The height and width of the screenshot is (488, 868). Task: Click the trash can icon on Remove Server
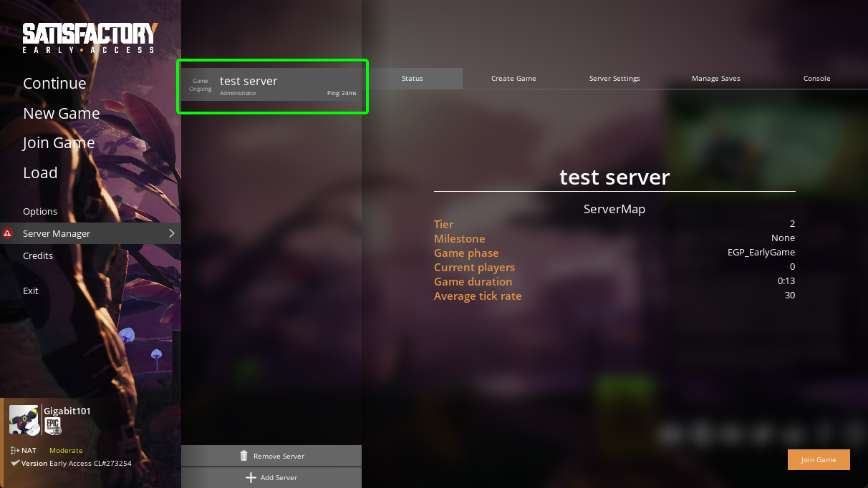pyautogui.click(x=243, y=456)
